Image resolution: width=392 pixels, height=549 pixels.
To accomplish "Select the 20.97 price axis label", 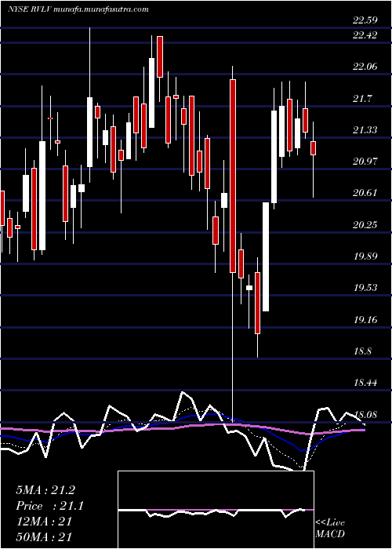I will point(365,162).
